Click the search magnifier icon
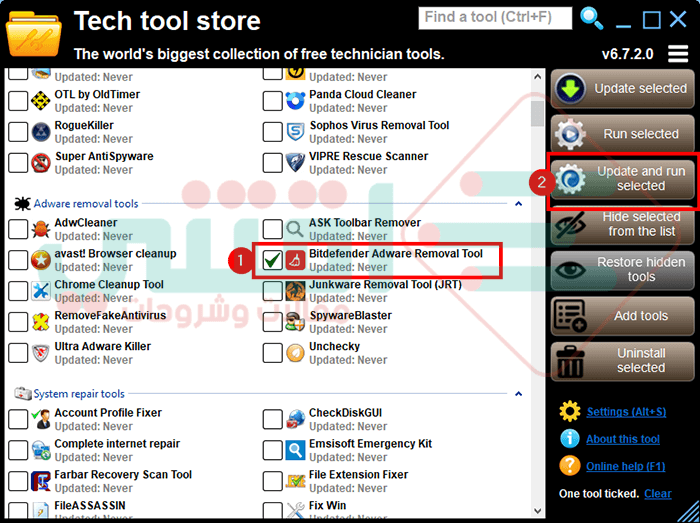 (x=592, y=19)
